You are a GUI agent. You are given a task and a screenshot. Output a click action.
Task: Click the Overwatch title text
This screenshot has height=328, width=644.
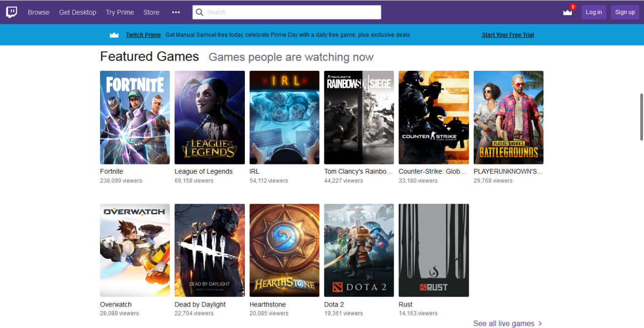click(x=116, y=305)
